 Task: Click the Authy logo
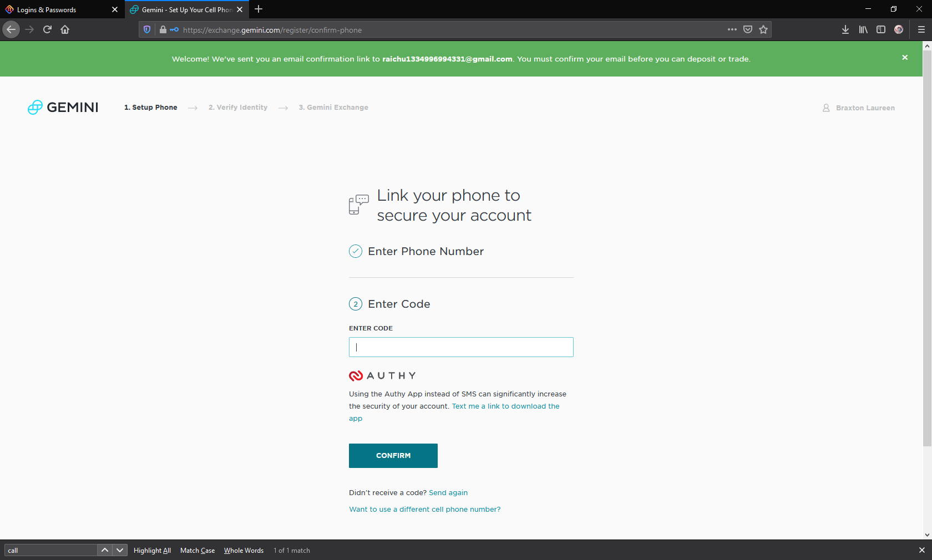point(382,376)
